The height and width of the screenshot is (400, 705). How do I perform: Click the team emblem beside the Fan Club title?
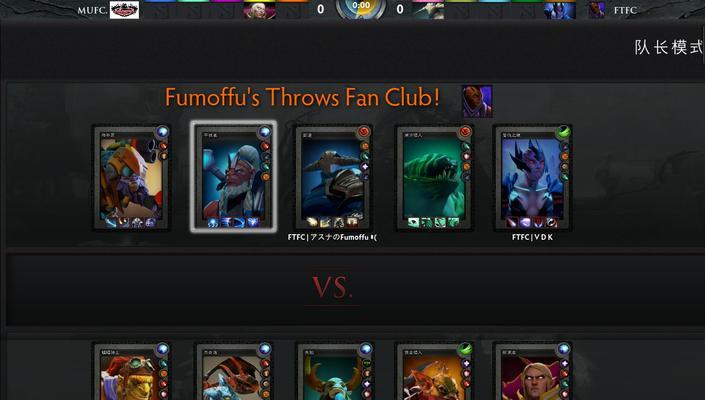pos(477,101)
